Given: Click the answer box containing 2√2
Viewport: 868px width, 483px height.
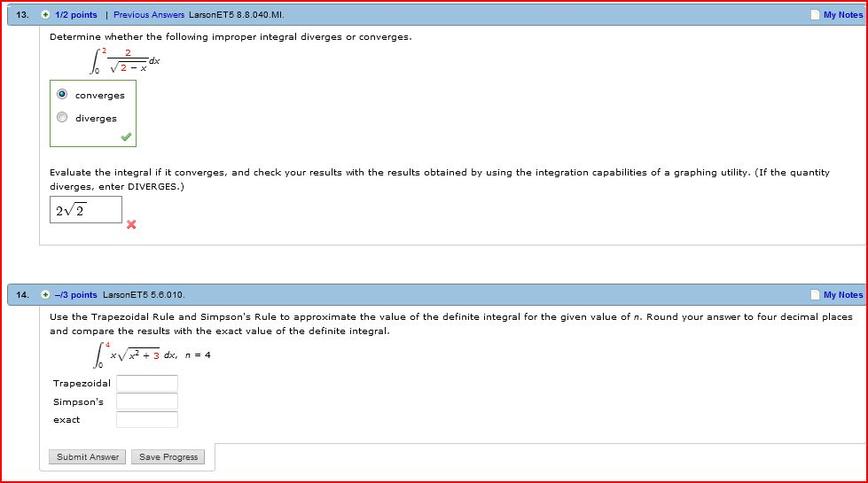Looking at the screenshot, I should (86, 210).
